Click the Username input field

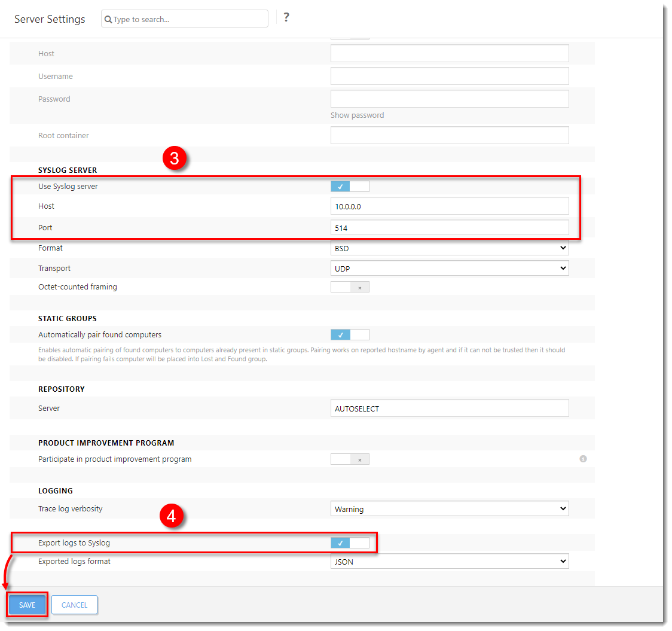click(x=450, y=76)
